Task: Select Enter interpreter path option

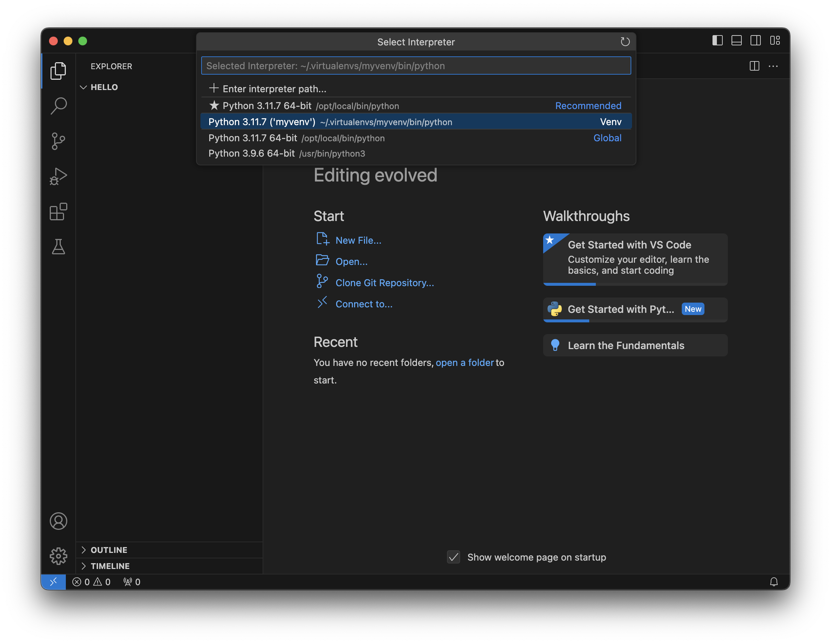Action: click(x=416, y=89)
